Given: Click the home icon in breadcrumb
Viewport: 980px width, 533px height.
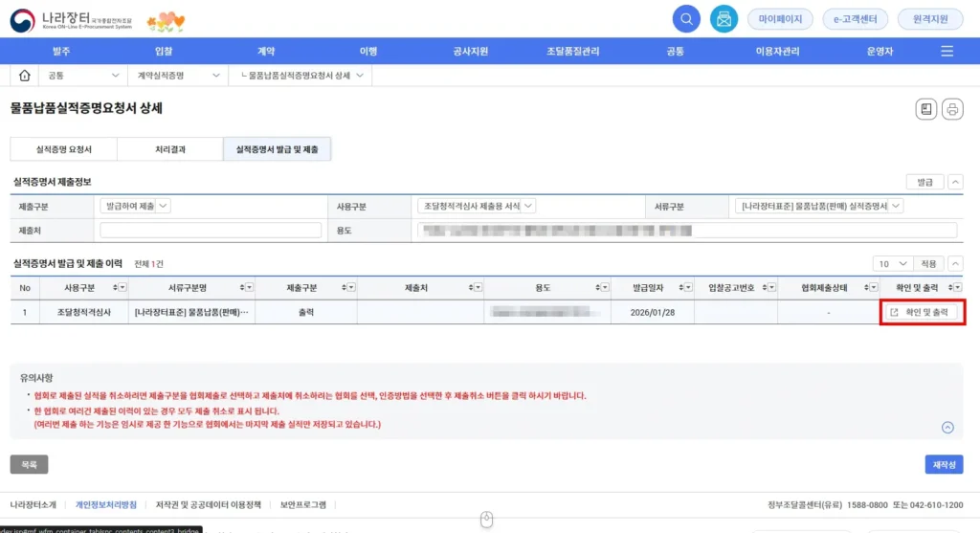Looking at the screenshot, I should (25, 75).
